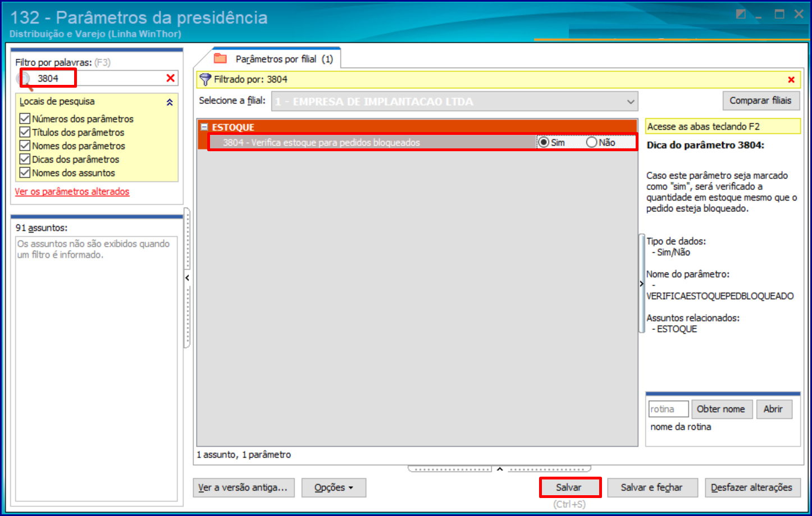Click the 'Acesse as abas teclando F2' hint
Screen dimensions: 812x516
tap(723, 126)
